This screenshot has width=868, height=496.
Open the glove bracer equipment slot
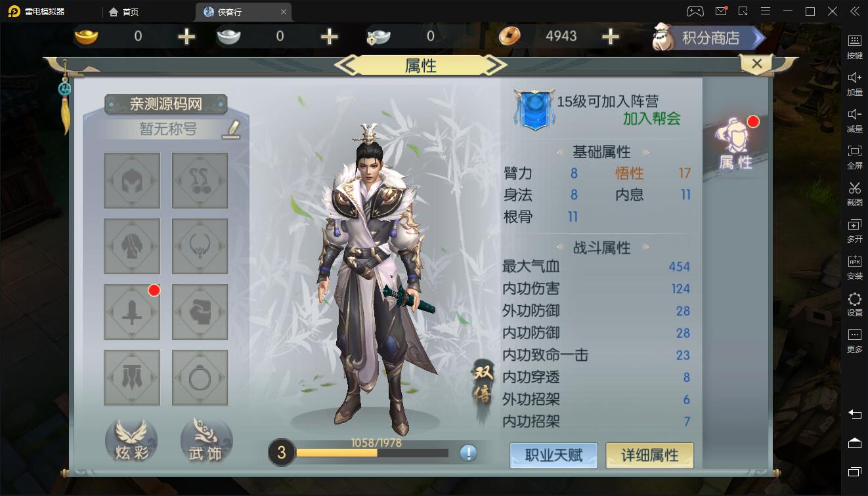click(200, 312)
